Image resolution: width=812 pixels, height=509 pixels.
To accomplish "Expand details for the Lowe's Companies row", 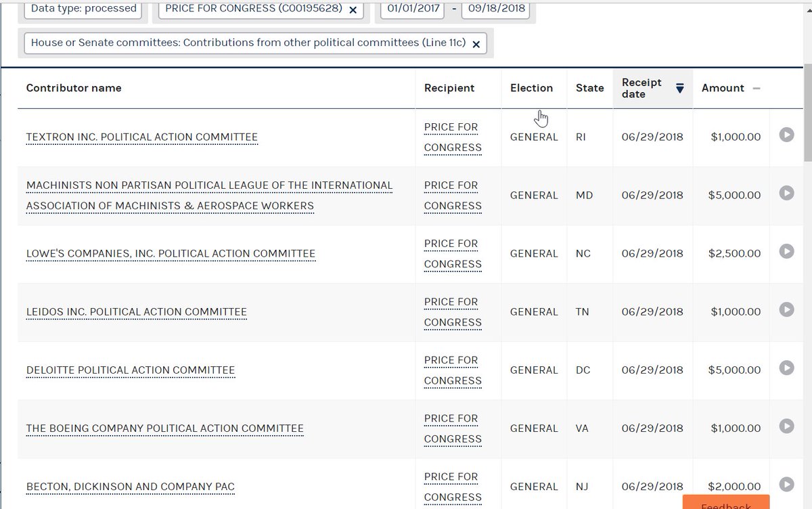I will (x=786, y=251).
